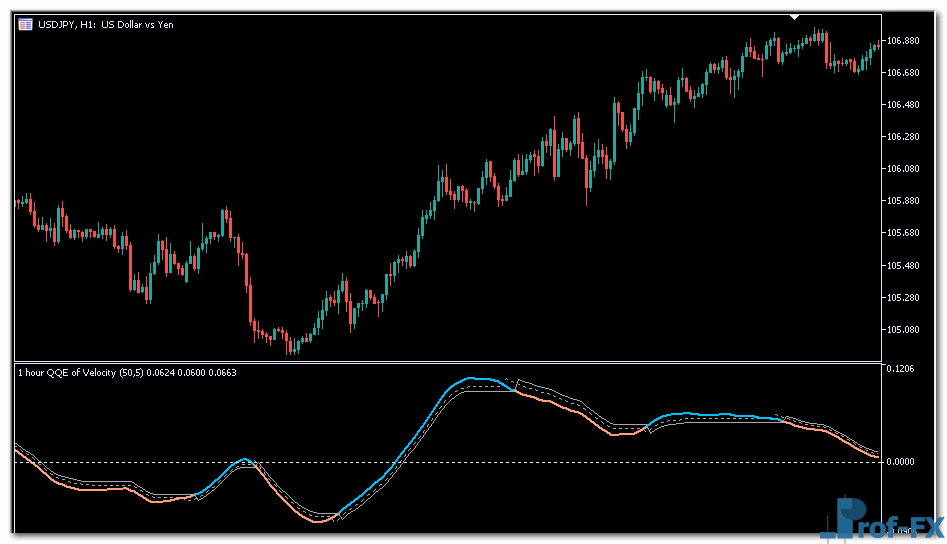Click the 105.480 price scale label
Screen dimensions: 947x544
tap(903, 265)
